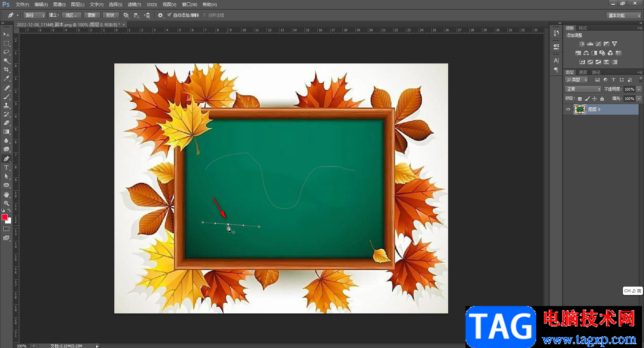Swap foreground and background colors

coord(9,210)
